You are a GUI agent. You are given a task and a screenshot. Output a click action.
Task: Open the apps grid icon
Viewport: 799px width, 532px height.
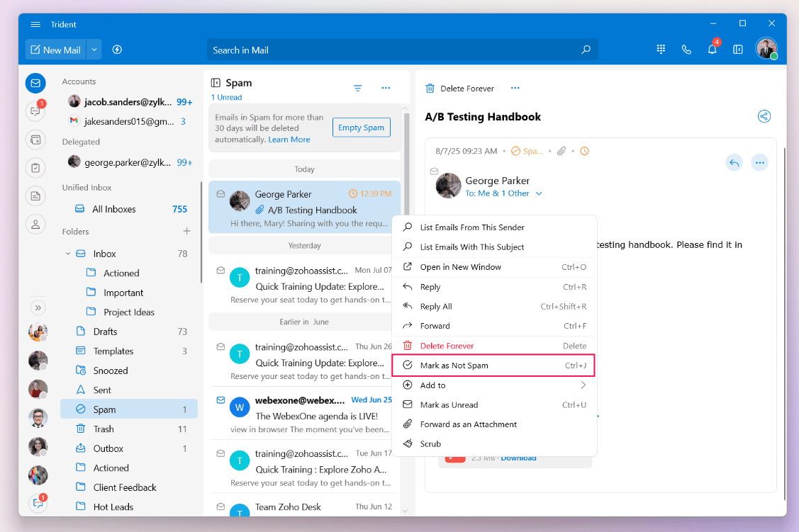661,50
